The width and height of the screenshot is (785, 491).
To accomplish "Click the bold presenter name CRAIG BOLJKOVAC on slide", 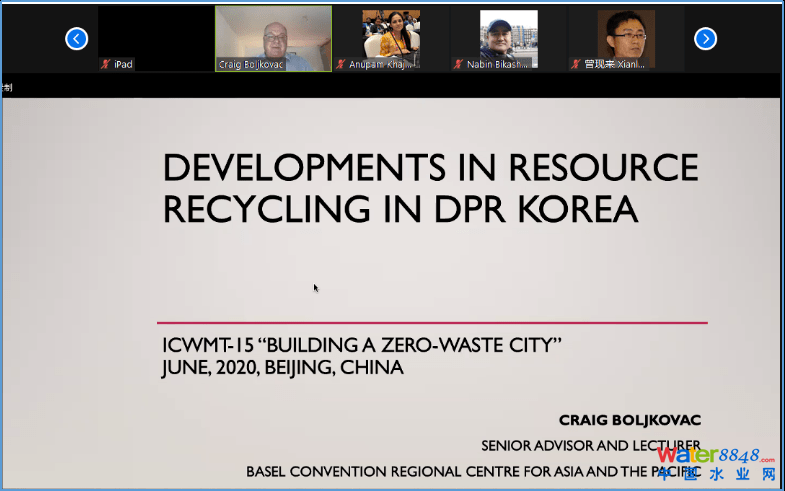I will pos(630,421).
